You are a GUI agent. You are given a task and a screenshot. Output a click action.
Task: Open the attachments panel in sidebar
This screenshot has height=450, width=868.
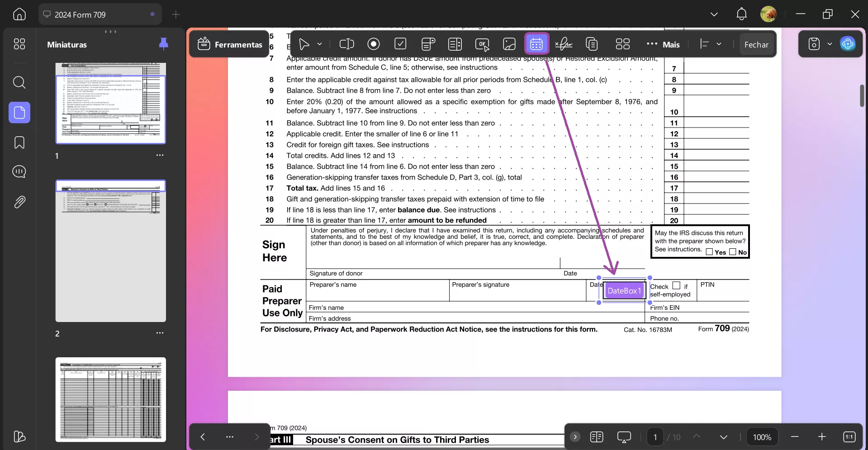(x=19, y=202)
